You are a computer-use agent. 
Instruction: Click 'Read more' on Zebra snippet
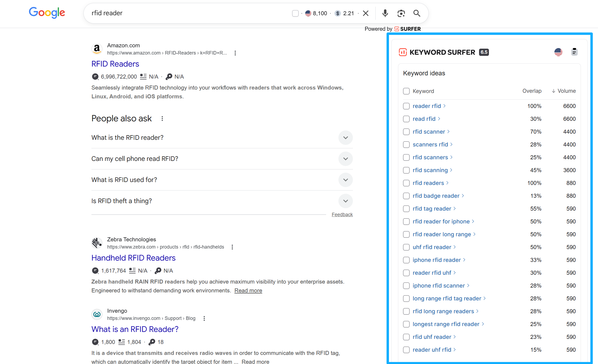tap(248, 291)
